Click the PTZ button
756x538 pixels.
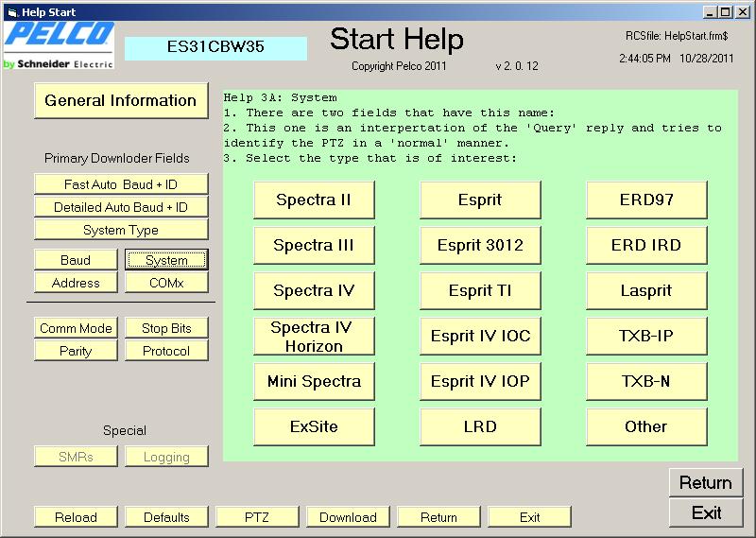pyautogui.click(x=257, y=517)
